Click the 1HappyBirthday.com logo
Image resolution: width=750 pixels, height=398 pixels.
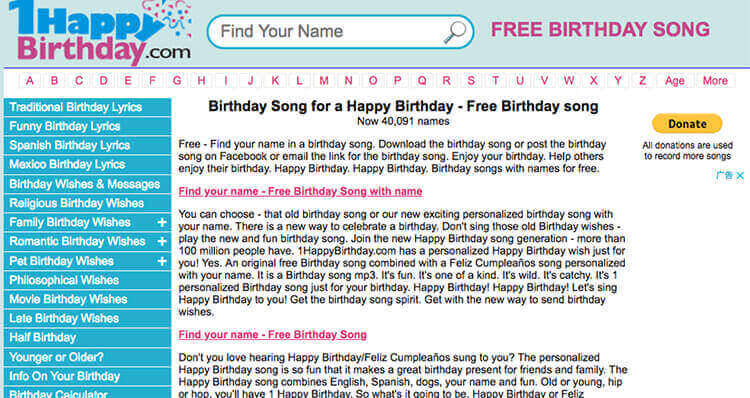coord(100,32)
